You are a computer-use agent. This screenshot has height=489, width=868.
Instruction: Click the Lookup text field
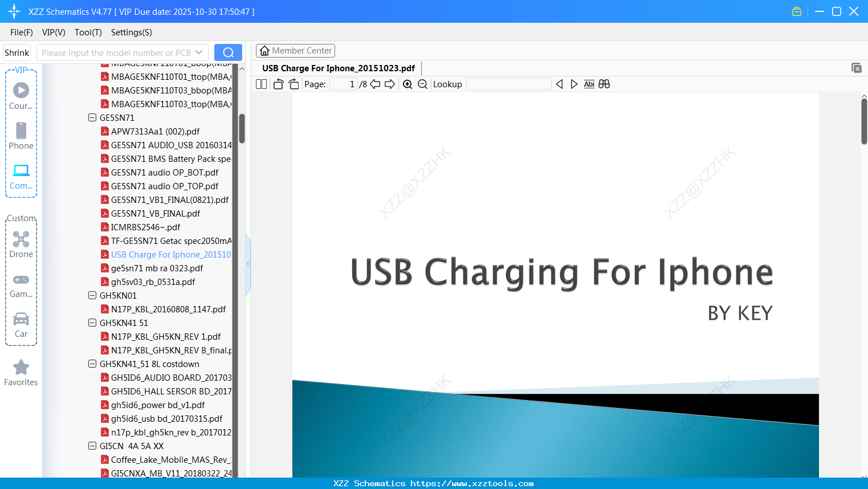tap(508, 84)
